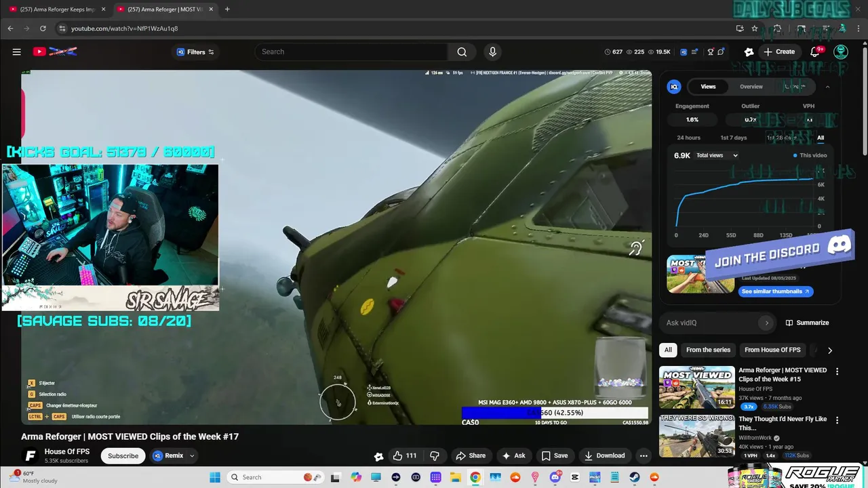
Task: Ask about this video
Action: click(513, 455)
